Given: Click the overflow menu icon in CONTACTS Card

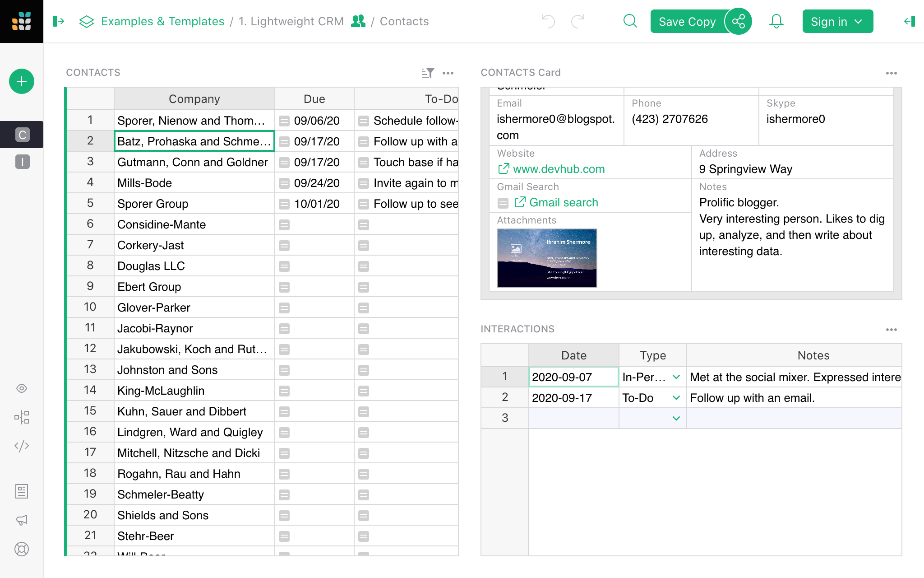Looking at the screenshot, I should click(892, 72).
